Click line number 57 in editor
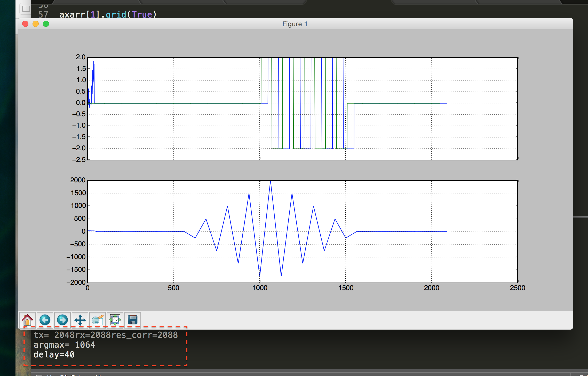 (43, 14)
